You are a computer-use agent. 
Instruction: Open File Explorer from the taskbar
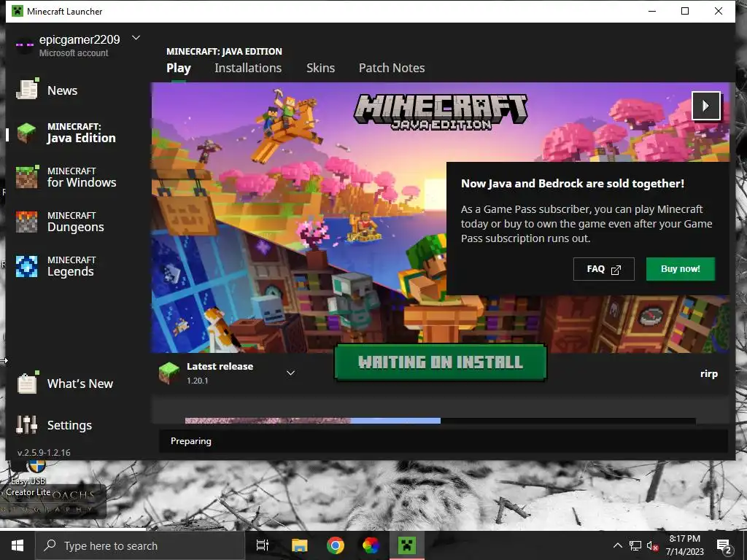(300, 545)
